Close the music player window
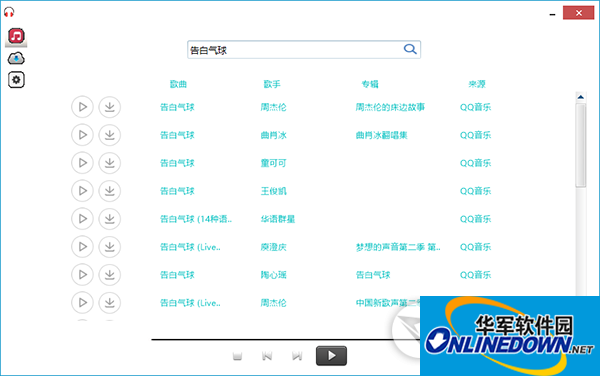Image resolution: width=600 pixels, height=376 pixels. [x=579, y=13]
